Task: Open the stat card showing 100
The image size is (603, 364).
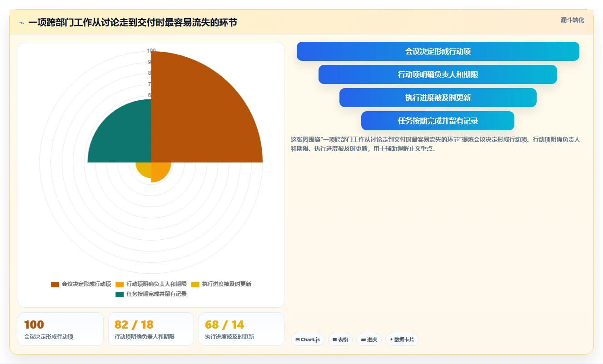Action: [x=60, y=329]
